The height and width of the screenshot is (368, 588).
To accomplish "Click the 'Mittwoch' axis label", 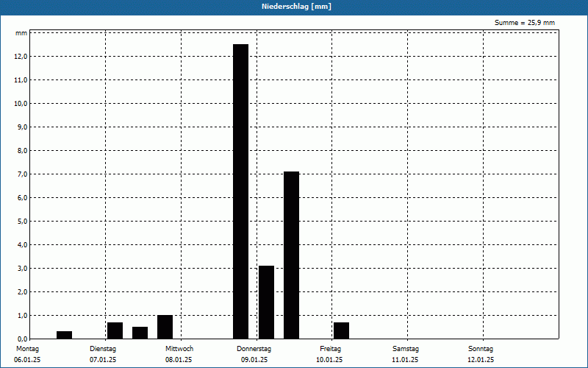I will [179, 349].
